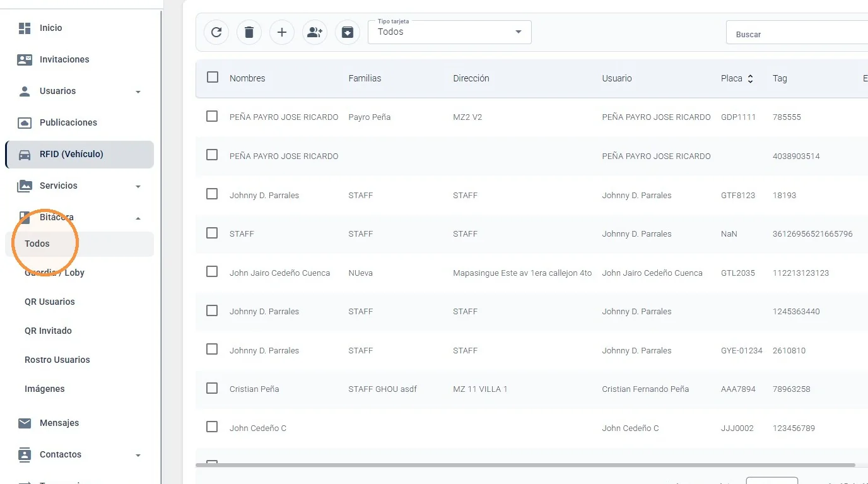Viewport: 868px width, 484px height.
Task: Click the trash delete icon
Action: (249, 32)
